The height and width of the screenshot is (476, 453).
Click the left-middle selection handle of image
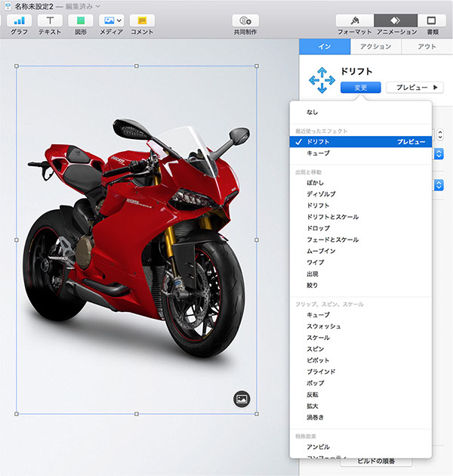coord(17,240)
